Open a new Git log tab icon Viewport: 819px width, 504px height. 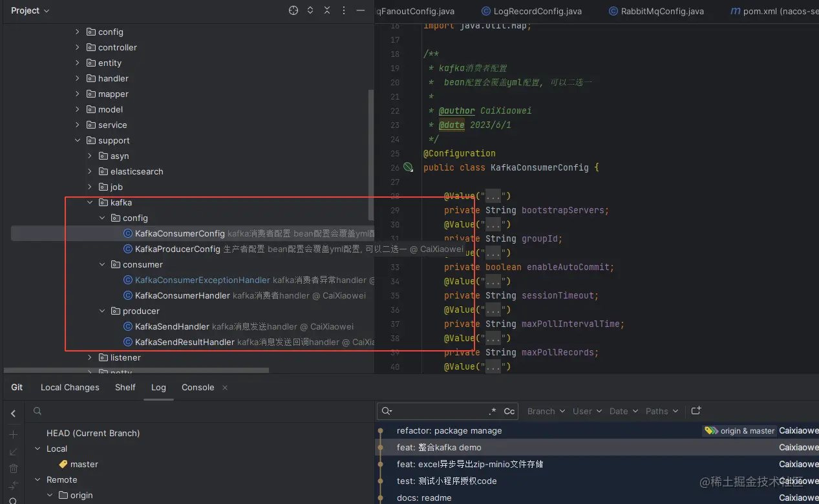point(696,410)
